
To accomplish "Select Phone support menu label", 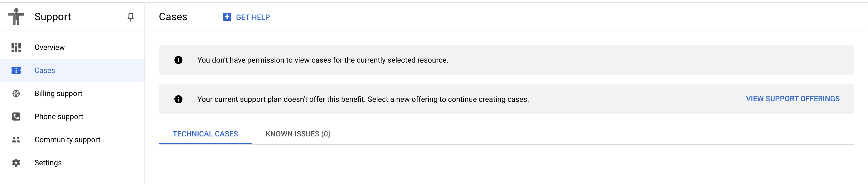I will point(59,117).
